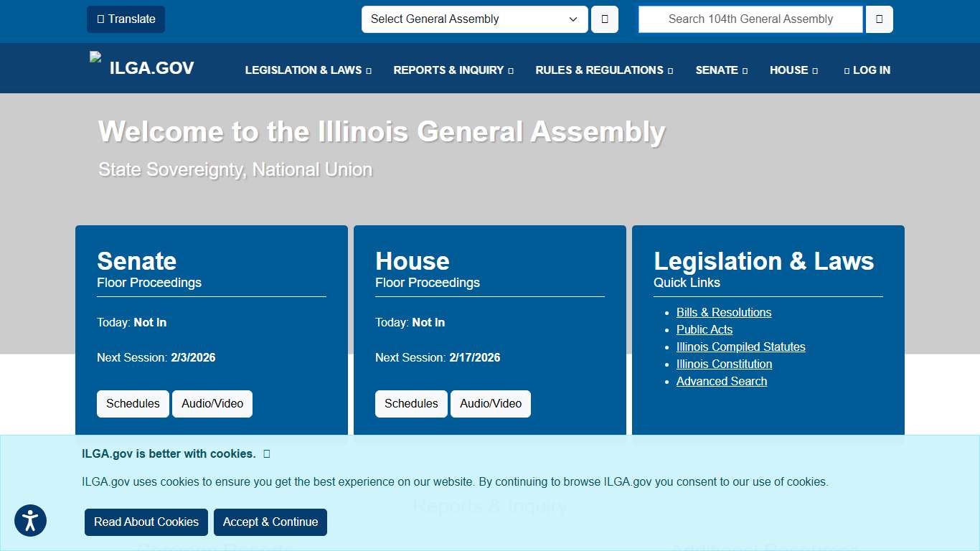Expand the Senate navigation menu
The width and height of the screenshot is (980, 551).
coord(721,70)
